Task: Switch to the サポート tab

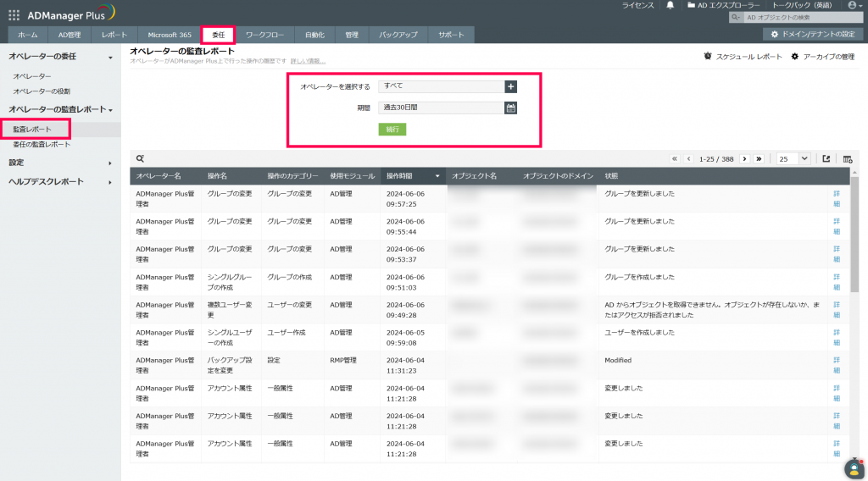Action: [451, 35]
